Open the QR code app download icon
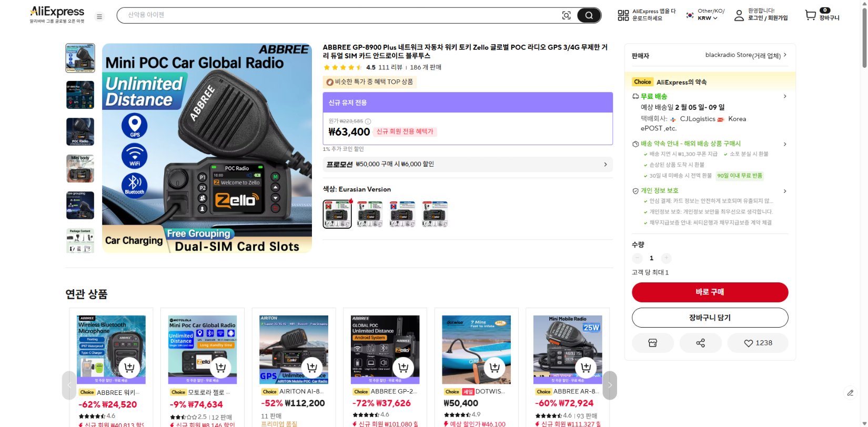This screenshot has width=868, height=427. (623, 15)
